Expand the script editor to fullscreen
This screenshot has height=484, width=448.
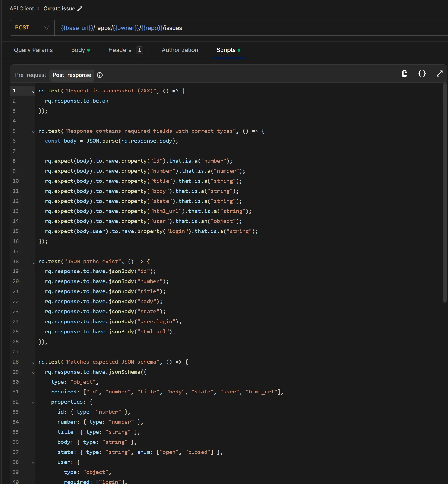[x=440, y=73]
